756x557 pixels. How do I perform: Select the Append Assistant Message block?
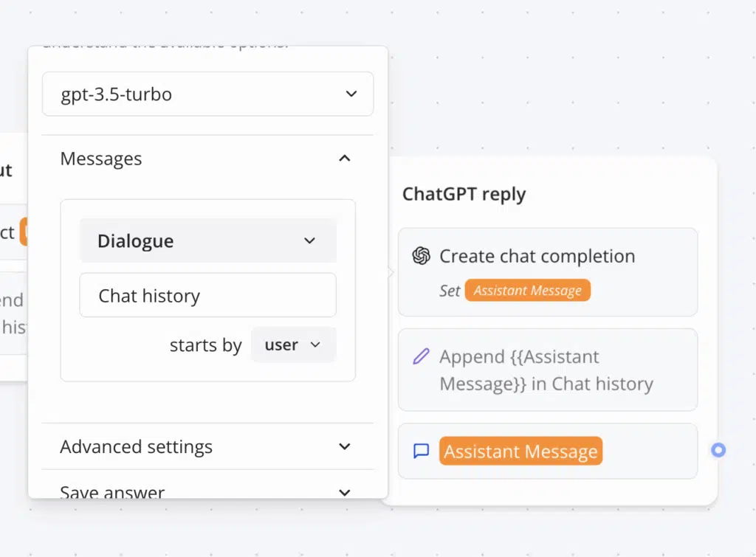[x=548, y=370]
